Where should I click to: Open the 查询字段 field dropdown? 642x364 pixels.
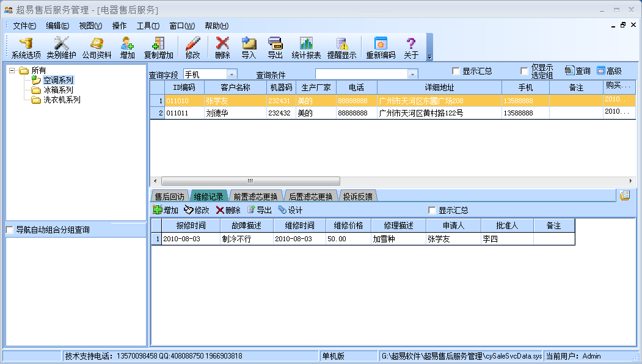[231, 73]
